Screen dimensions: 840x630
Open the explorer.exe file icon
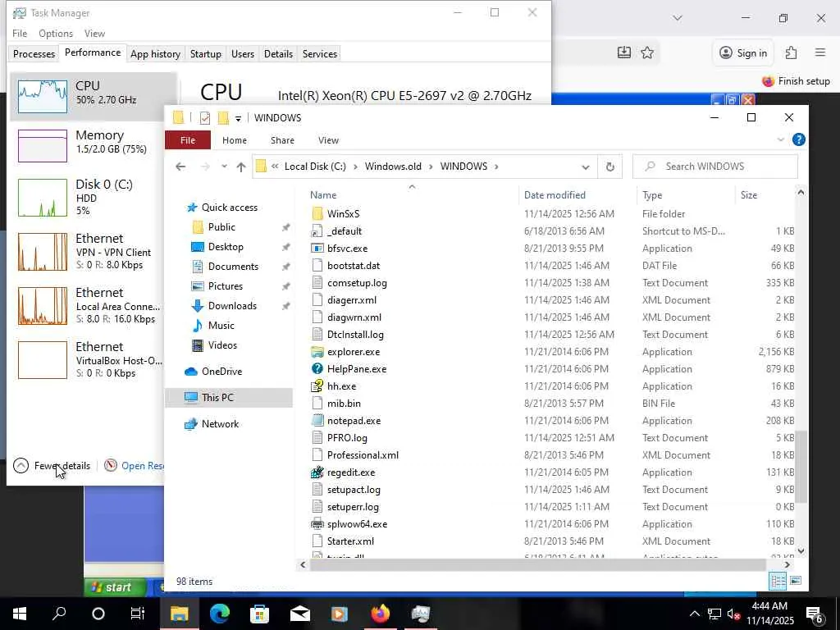pyautogui.click(x=317, y=352)
